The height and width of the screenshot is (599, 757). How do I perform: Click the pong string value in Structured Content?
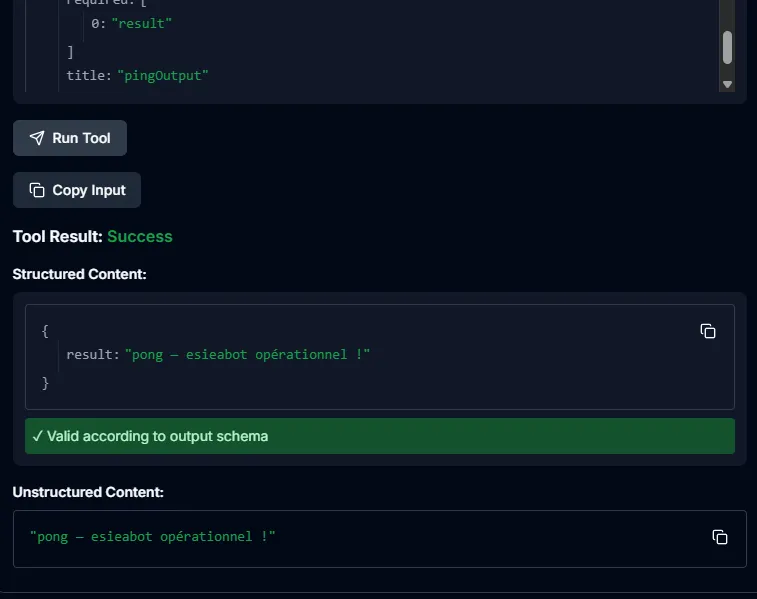click(x=247, y=355)
